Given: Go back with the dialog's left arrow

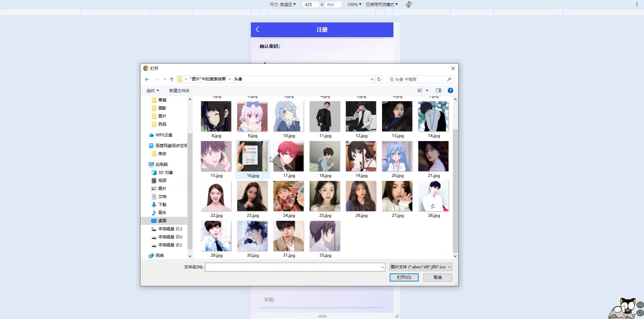Looking at the screenshot, I should [147, 79].
